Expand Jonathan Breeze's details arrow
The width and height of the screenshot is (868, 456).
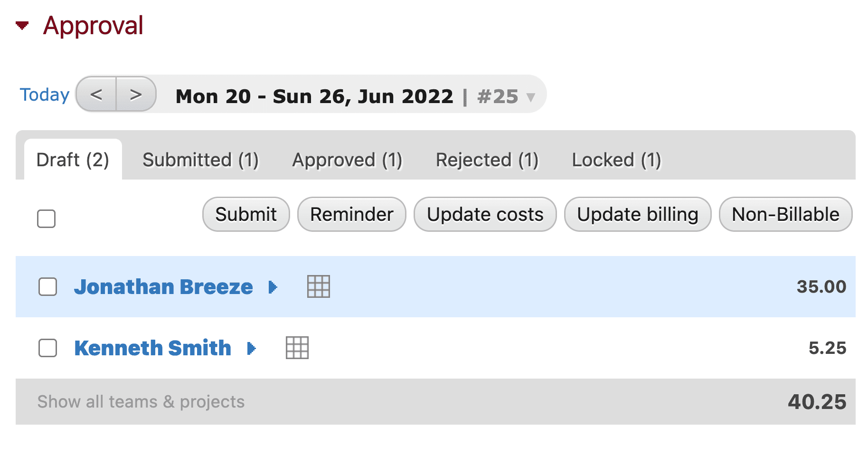click(x=273, y=287)
